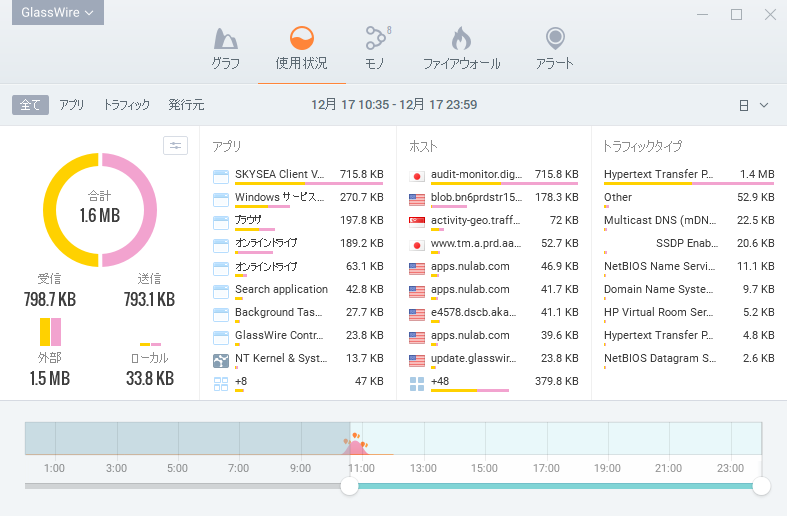Click the left timeline range handle
Image resolution: width=787 pixels, height=516 pixels.
(x=349, y=486)
